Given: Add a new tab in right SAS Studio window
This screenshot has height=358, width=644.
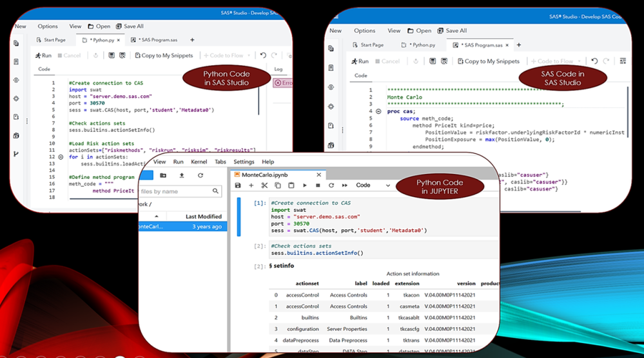Looking at the screenshot, I should point(519,45).
